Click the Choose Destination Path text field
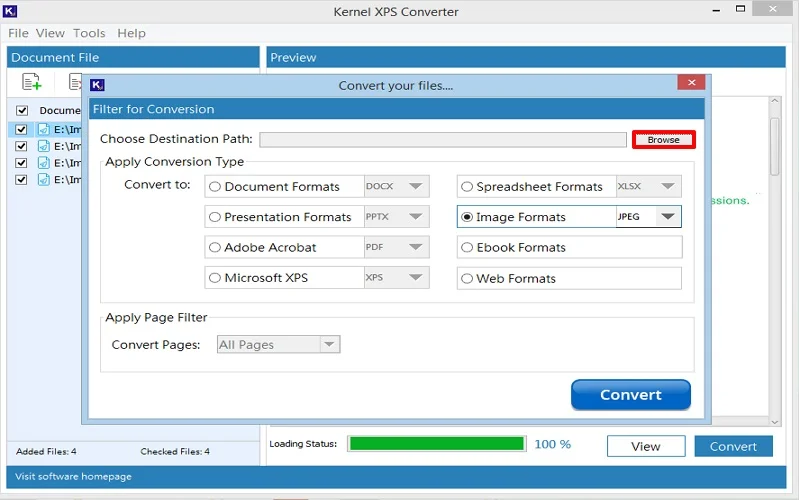The width and height of the screenshot is (799, 500). pos(442,140)
